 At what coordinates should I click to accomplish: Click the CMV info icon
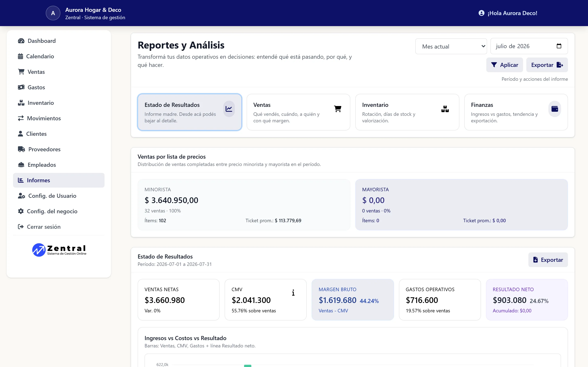pyautogui.click(x=293, y=293)
